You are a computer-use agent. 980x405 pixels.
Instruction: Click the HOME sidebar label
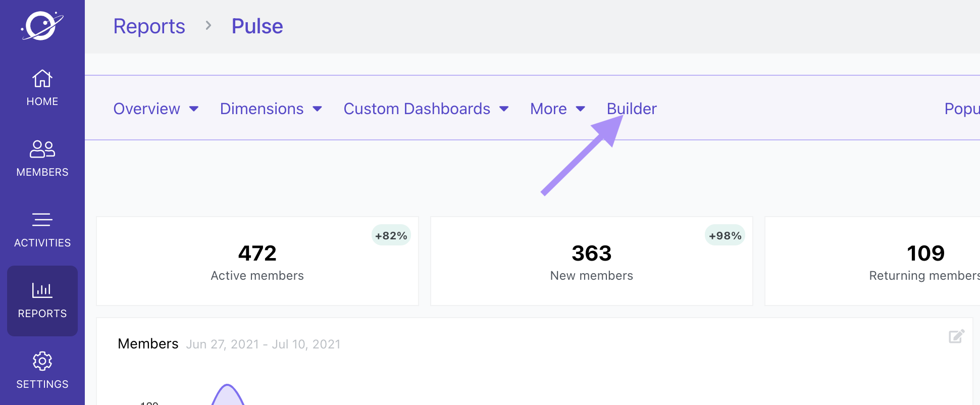pyautogui.click(x=42, y=102)
